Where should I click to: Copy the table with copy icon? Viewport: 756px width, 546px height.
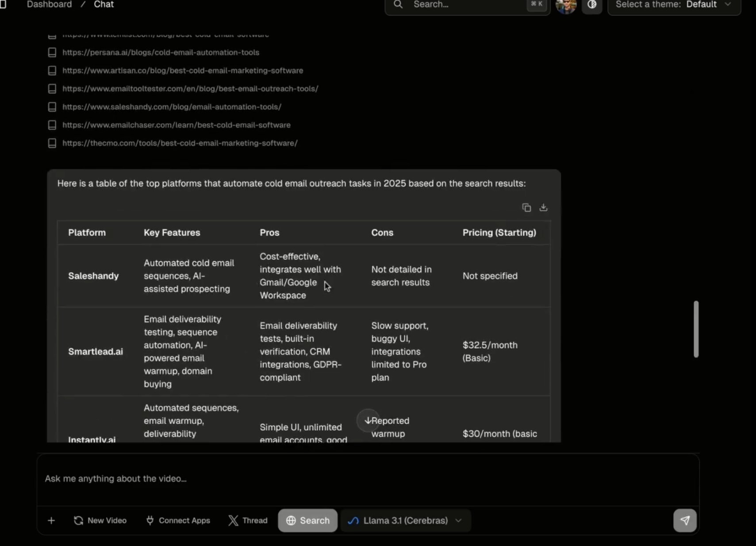pos(526,208)
